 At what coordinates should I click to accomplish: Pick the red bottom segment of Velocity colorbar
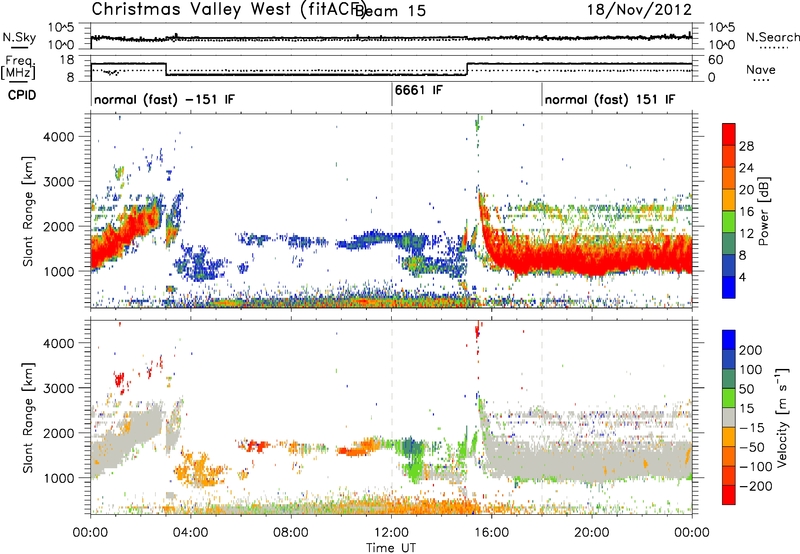(x=729, y=495)
